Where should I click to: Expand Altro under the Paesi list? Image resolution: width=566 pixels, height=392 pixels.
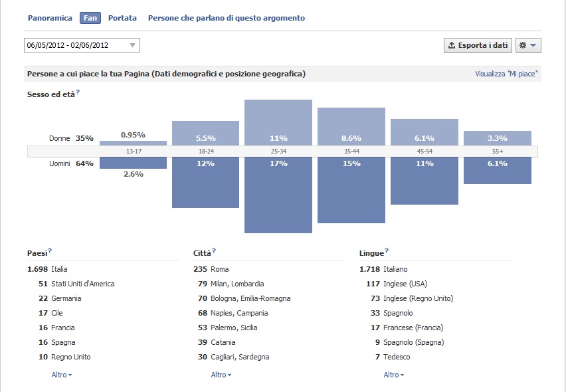pyautogui.click(x=61, y=375)
